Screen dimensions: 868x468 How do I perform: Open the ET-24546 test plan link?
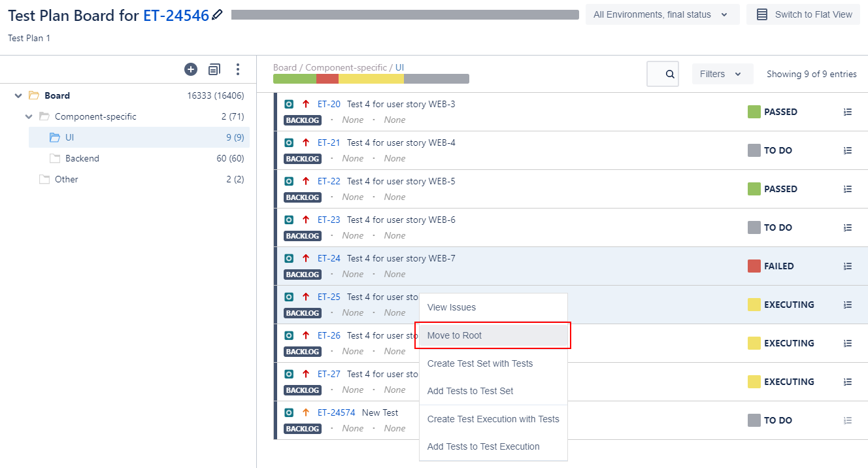click(176, 15)
